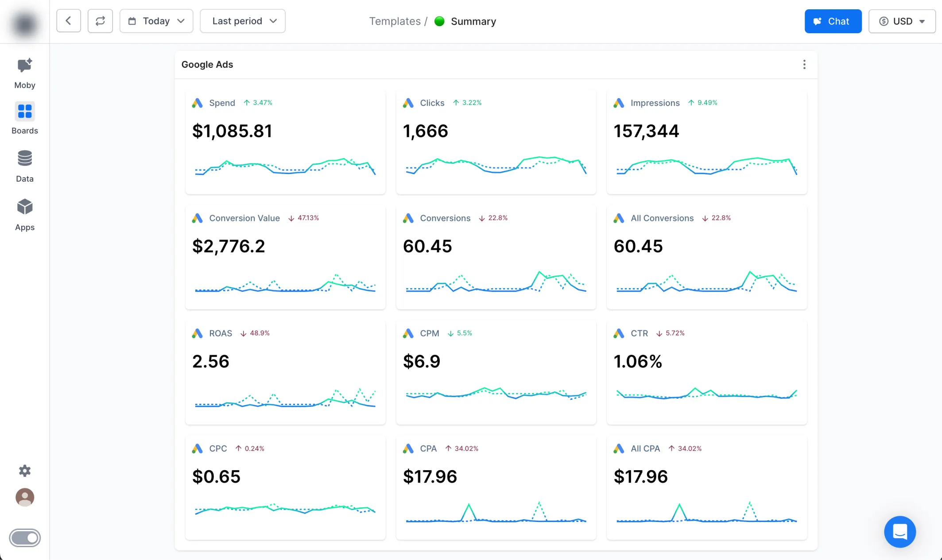Viewport: 942px width, 560px height.
Task: Click the user profile avatar
Action: 25,497
